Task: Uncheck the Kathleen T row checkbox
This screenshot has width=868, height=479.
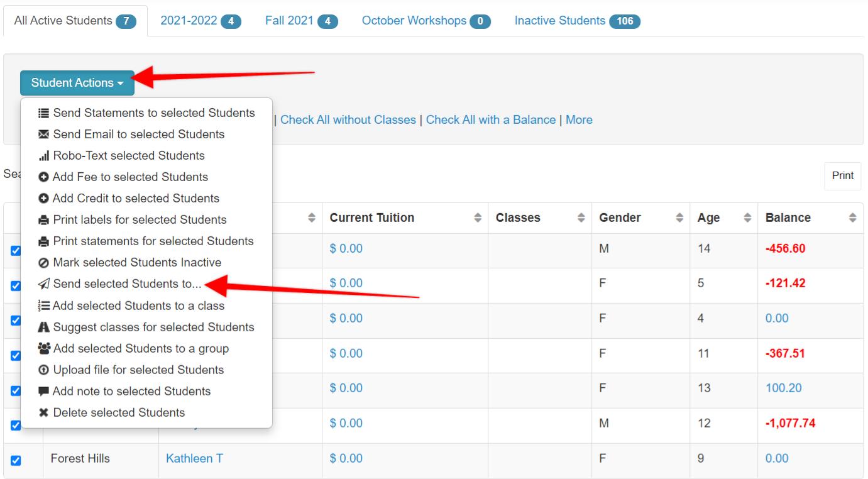Action: [x=16, y=461]
